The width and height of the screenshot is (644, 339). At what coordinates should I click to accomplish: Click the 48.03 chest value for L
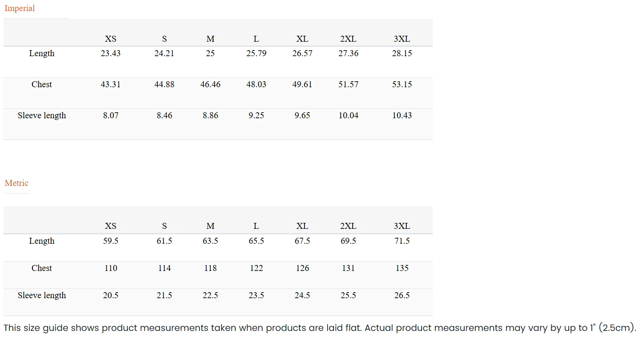point(256,85)
